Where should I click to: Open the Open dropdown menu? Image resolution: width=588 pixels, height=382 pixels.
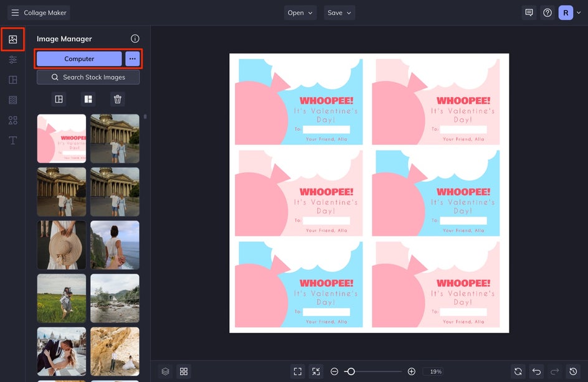pyautogui.click(x=300, y=12)
